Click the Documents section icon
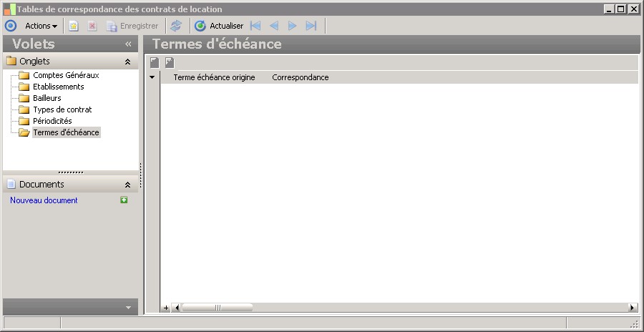Screen dimensions: 644x332 (11, 185)
